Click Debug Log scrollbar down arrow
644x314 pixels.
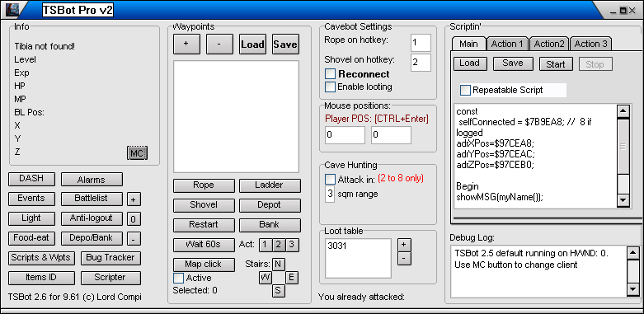pyautogui.click(x=633, y=290)
